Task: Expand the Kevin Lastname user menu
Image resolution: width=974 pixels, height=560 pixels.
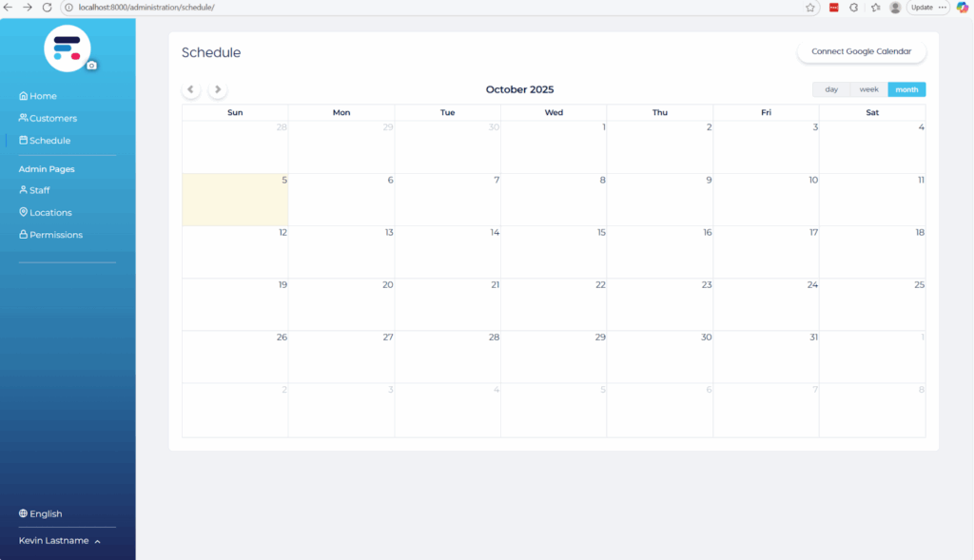Action: [x=60, y=540]
